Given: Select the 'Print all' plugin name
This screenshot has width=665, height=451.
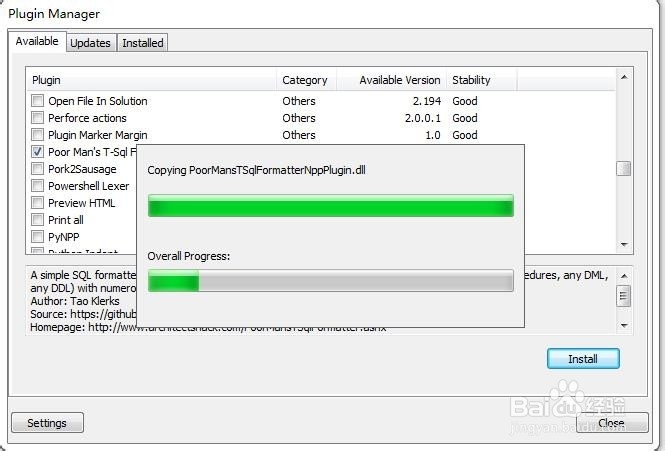Looking at the screenshot, I should (66, 220).
